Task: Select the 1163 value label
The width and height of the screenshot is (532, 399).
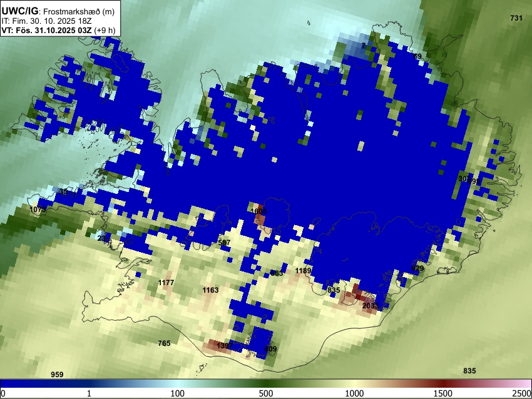Action: [x=210, y=290]
